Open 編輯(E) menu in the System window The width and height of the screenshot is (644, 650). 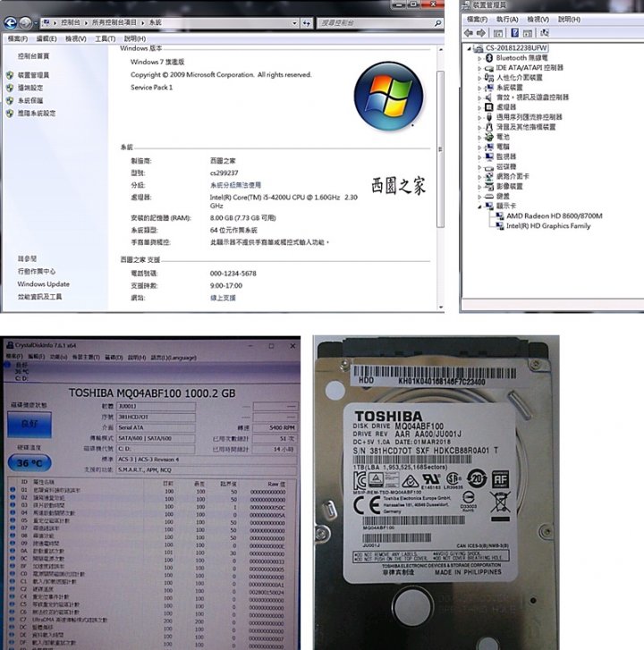coord(47,38)
